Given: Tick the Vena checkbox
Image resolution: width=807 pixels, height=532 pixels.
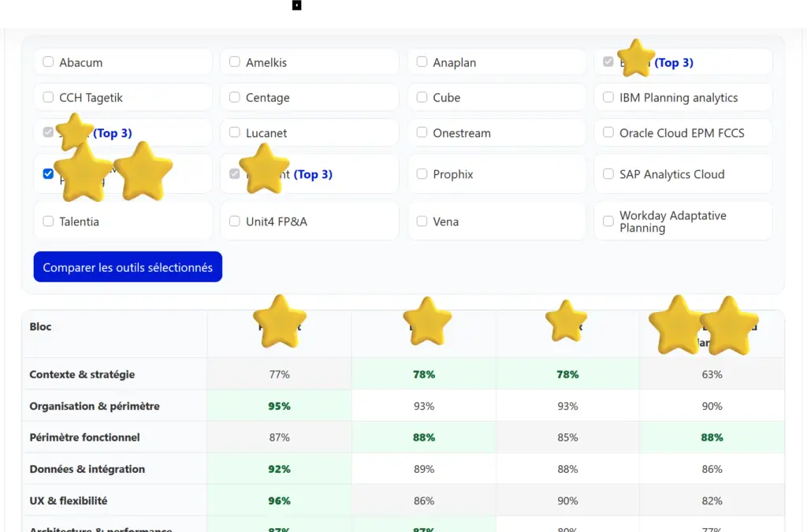Looking at the screenshot, I should click(x=422, y=221).
